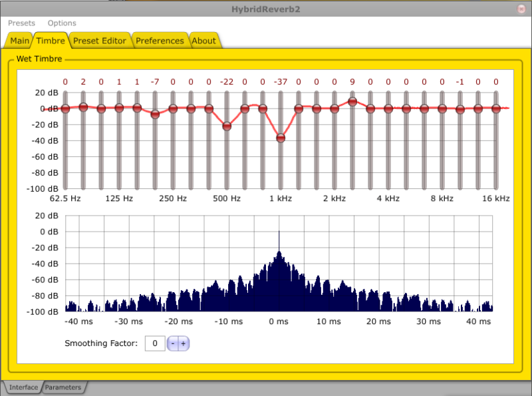Screen dimensions: 532x396
Task: Select the Interface view tab
Action: (23, 387)
